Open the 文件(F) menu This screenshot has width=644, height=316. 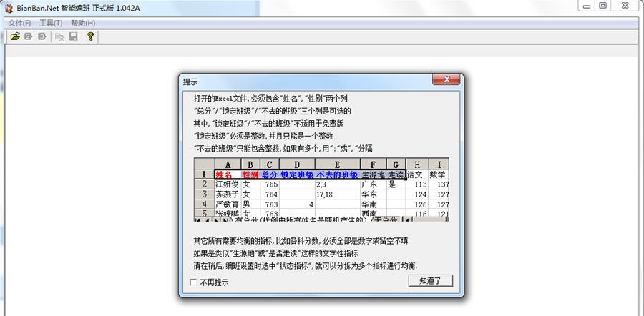20,23
